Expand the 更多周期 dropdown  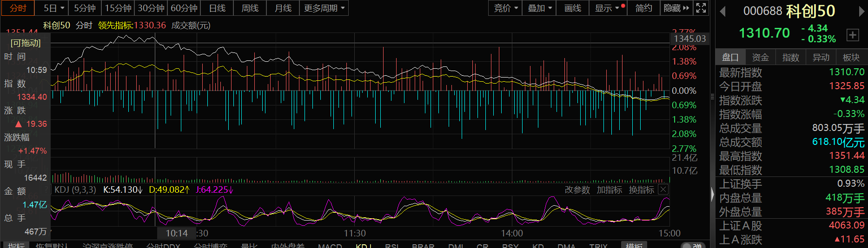pyautogui.click(x=324, y=8)
